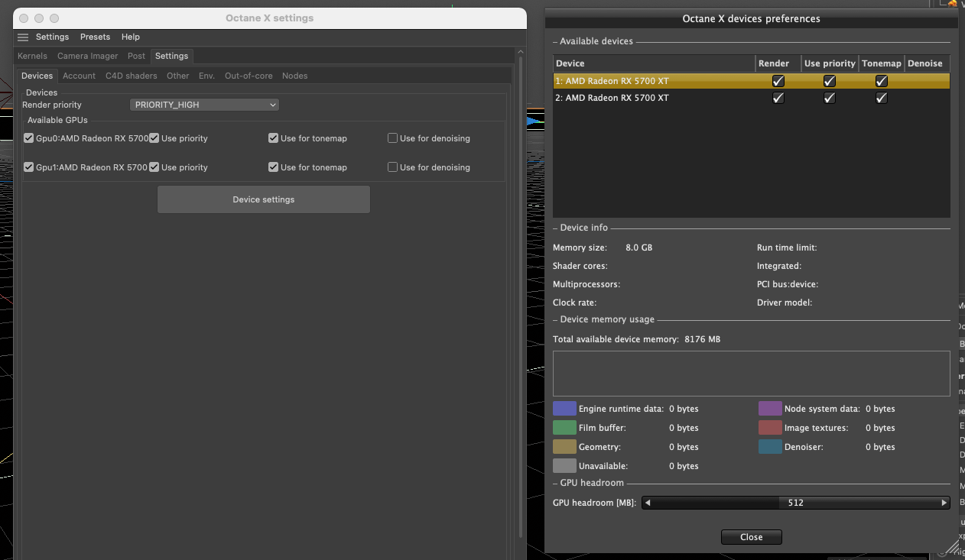Click the device memory usage bar area
965x560 pixels.
pos(751,374)
